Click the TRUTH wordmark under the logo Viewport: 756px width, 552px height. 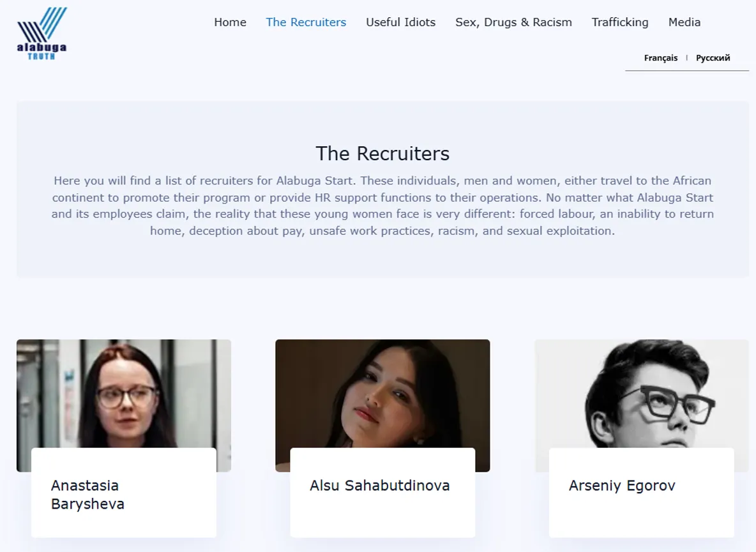click(x=42, y=56)
